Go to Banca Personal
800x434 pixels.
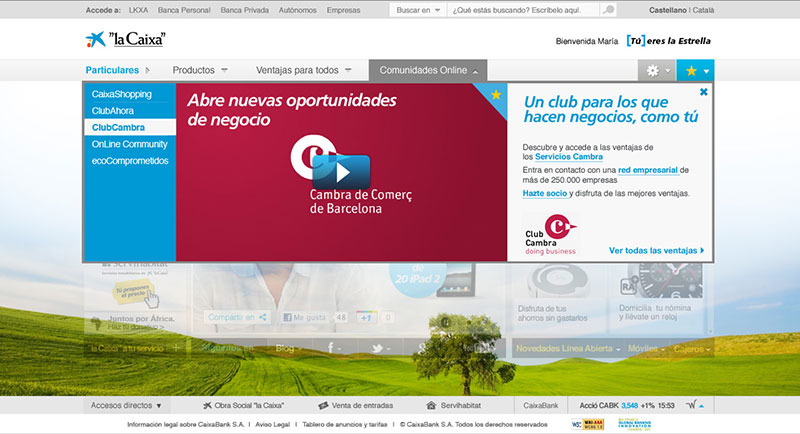[x=184, y=10]
